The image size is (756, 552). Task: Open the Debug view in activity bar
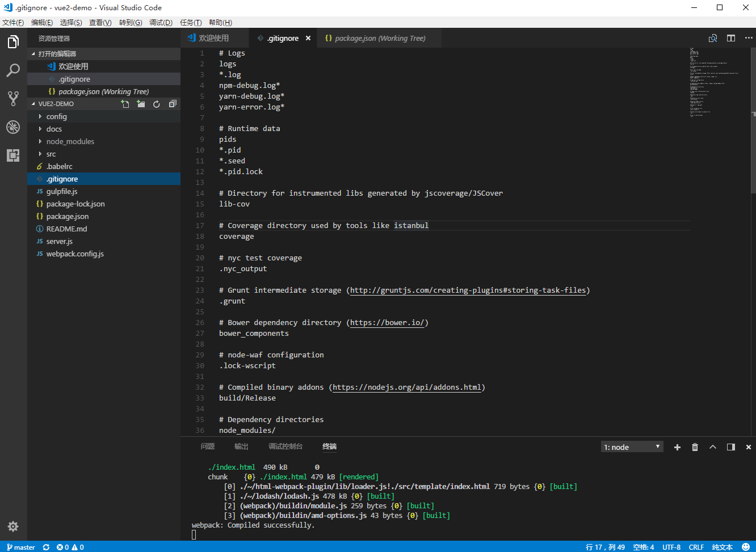tap(13, 127)
